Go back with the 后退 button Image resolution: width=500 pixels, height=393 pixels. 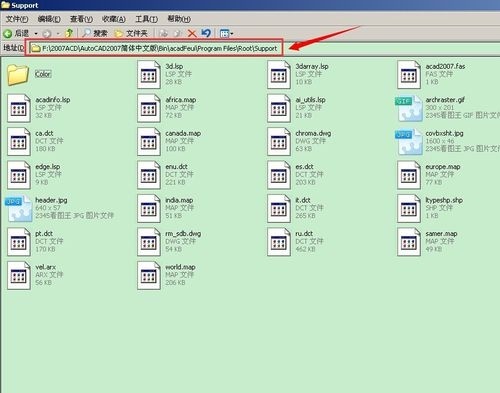(17, 33)
